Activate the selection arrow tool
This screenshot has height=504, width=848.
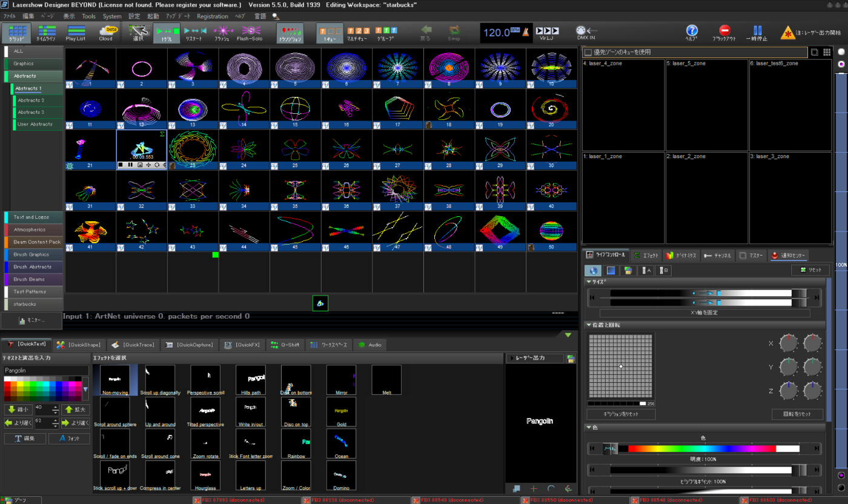138,33
